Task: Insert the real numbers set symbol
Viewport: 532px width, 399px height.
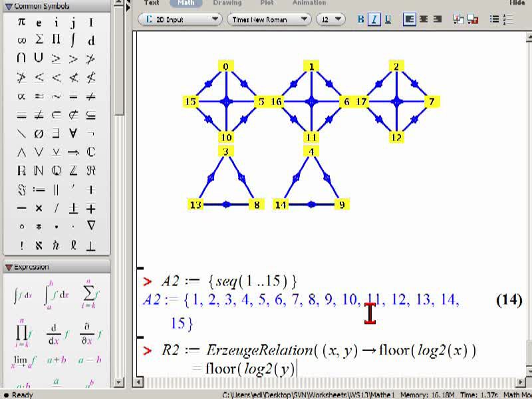Action: [x=21, y=170]
